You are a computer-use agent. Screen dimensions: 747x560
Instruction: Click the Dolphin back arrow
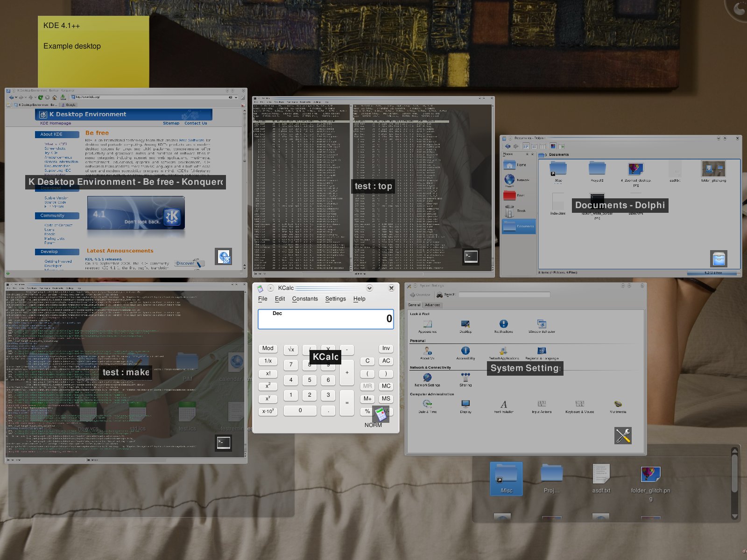507,146
